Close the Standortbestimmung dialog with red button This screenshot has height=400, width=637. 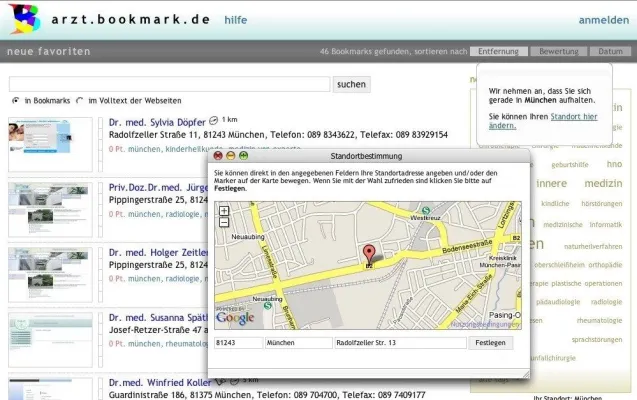click(218, 156)
